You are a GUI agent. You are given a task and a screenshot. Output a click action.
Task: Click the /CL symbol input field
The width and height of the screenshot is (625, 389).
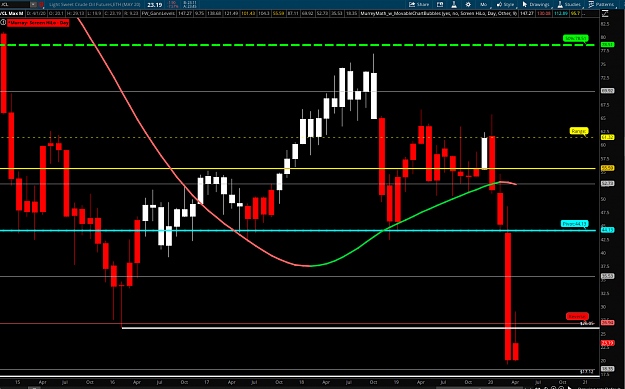point(15,4)
